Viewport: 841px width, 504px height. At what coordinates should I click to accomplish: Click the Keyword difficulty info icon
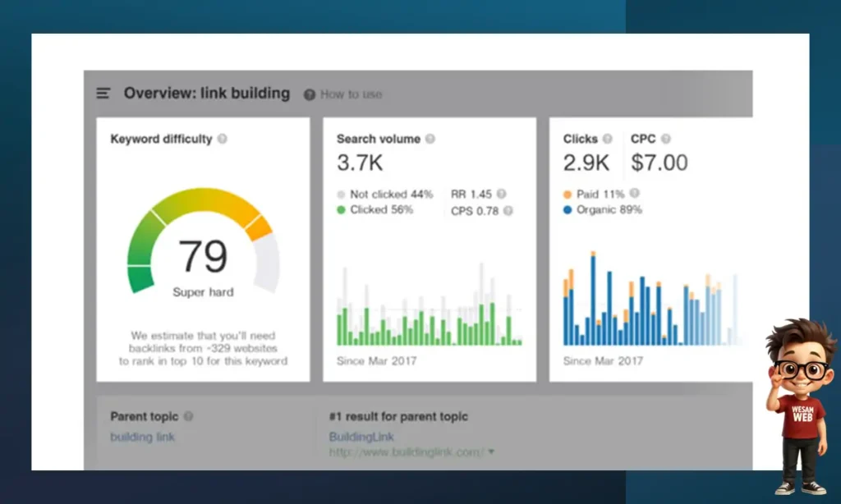click(x=222, y=140)
